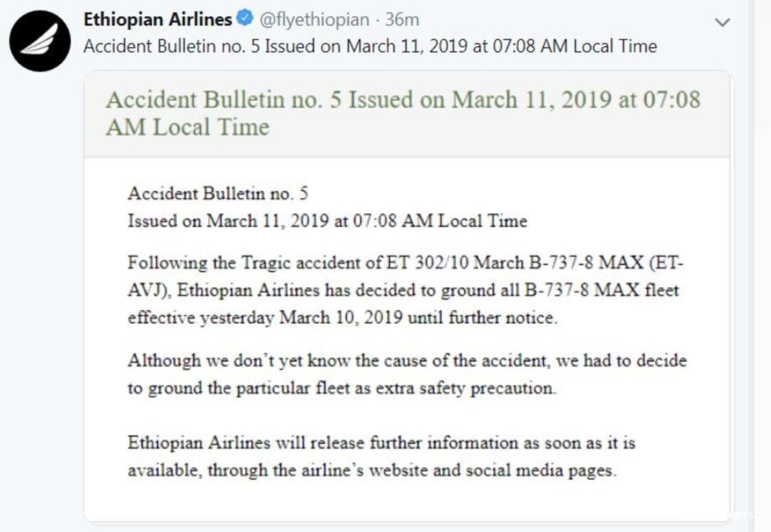Screen dimensions: 771x532
Task: Click the blue verified badge
Action: click(244, 20)
